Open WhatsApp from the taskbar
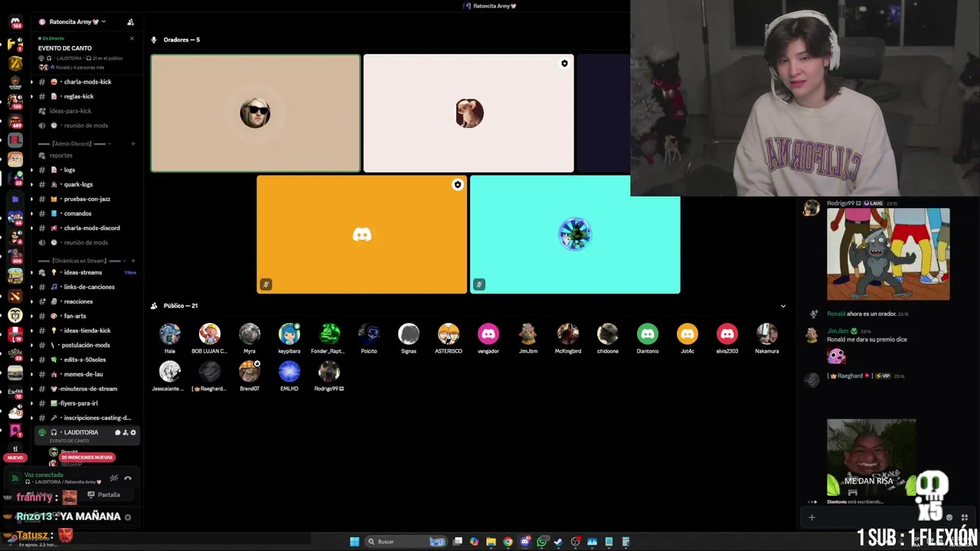The height and width of the screenshot is (551, 980). click(542, 542)
